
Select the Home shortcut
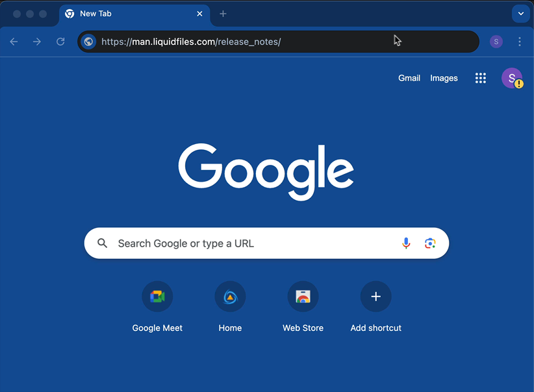[x=230, y=296]
